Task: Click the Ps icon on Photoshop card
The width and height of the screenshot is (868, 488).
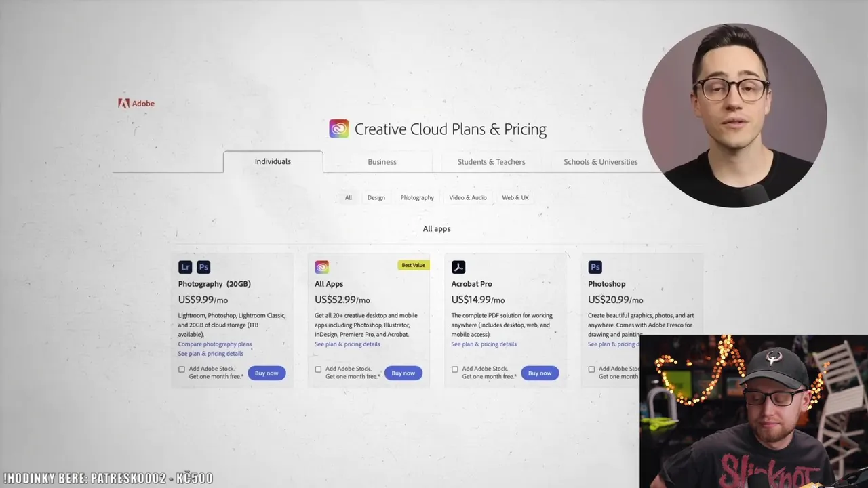Action: point(595,267)
